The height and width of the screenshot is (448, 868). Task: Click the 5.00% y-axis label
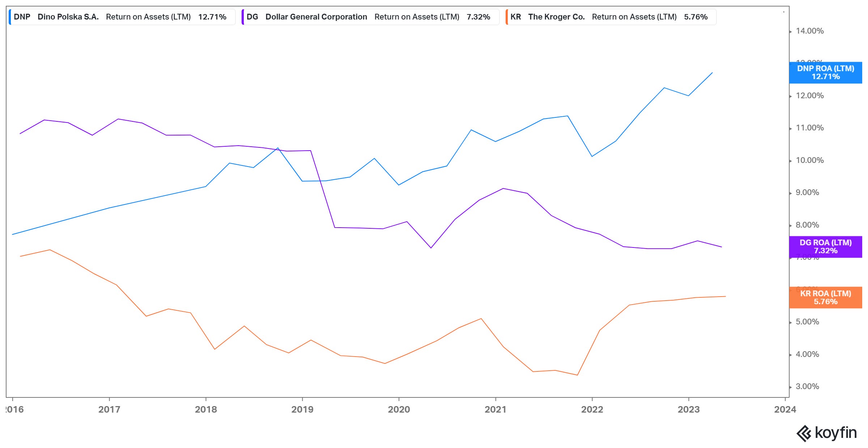click(x=808, y=322)
